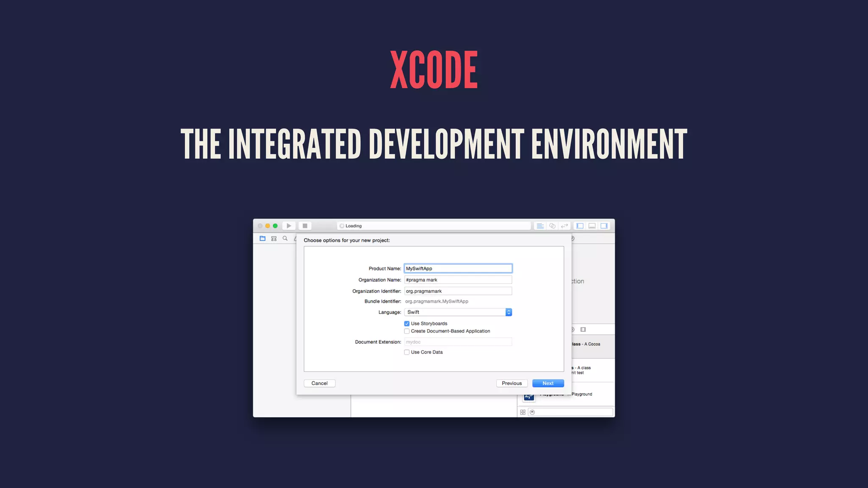
Task: Click the Cancel button
Action: coord(320,383)
